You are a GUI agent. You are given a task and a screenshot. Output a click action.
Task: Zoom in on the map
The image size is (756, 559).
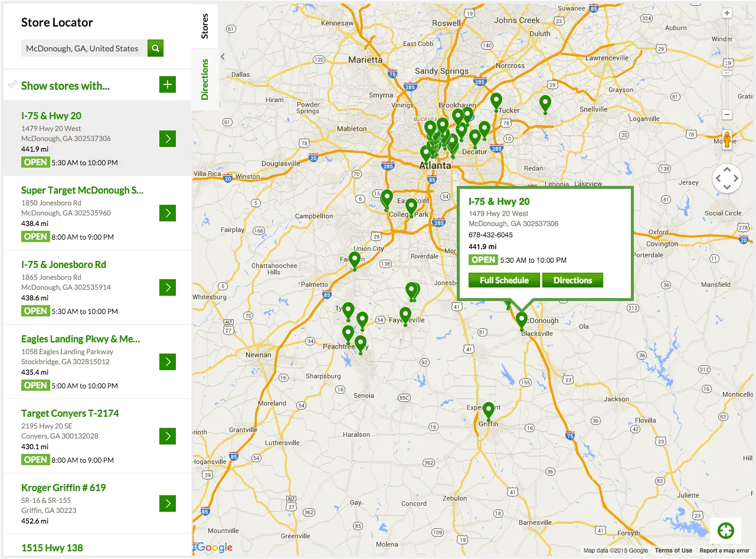[727, 13]
